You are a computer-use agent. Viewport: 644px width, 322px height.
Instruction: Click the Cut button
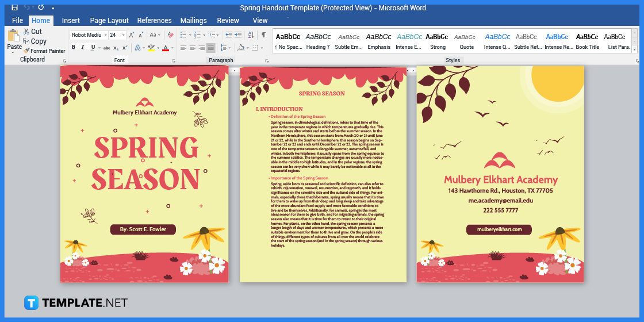[x=32, y=32]
